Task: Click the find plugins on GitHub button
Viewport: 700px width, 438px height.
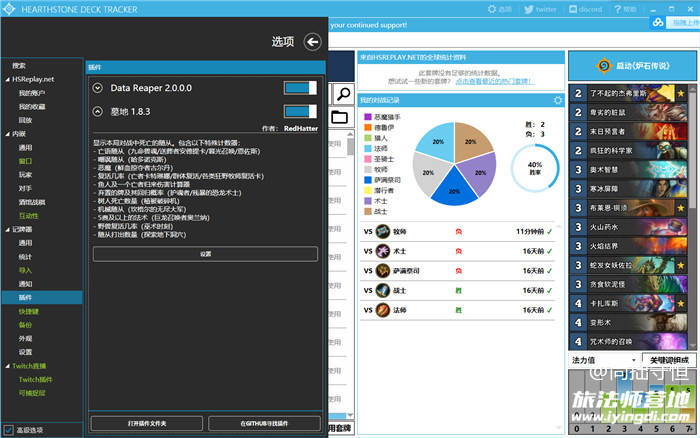Action: 264,423
